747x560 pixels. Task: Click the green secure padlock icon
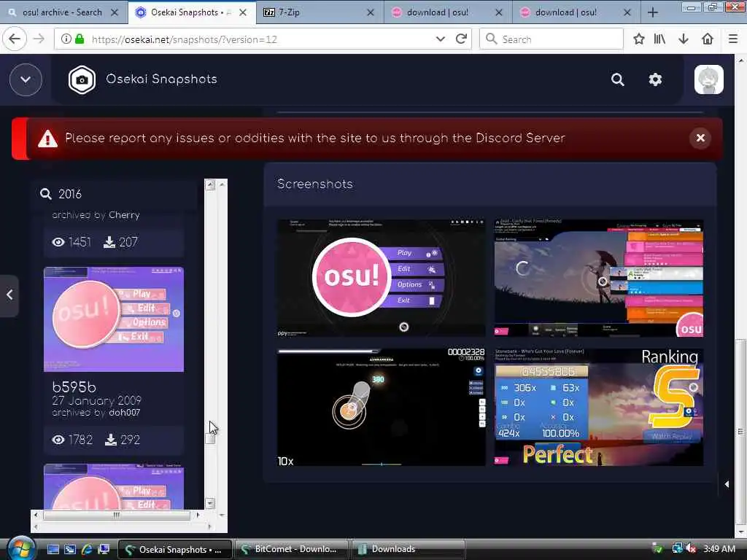80,39
